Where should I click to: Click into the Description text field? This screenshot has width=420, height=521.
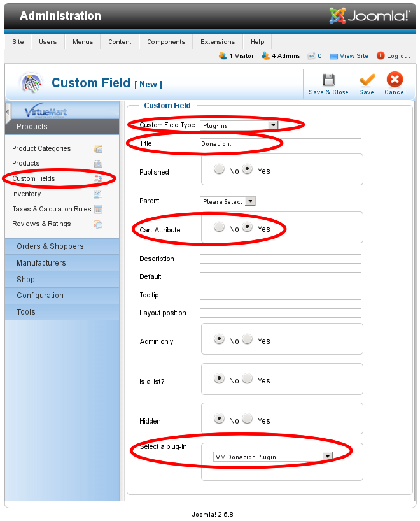tap(280, 259)
